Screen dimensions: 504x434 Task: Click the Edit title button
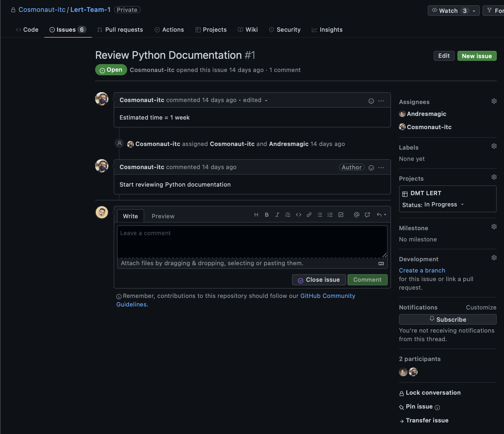[444, 56]
